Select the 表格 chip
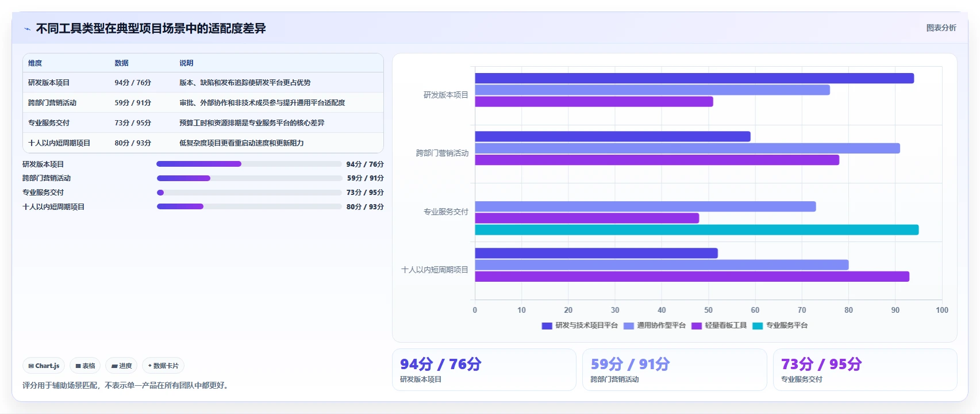This screenshot has height=414, width=980. pos(85,366)
